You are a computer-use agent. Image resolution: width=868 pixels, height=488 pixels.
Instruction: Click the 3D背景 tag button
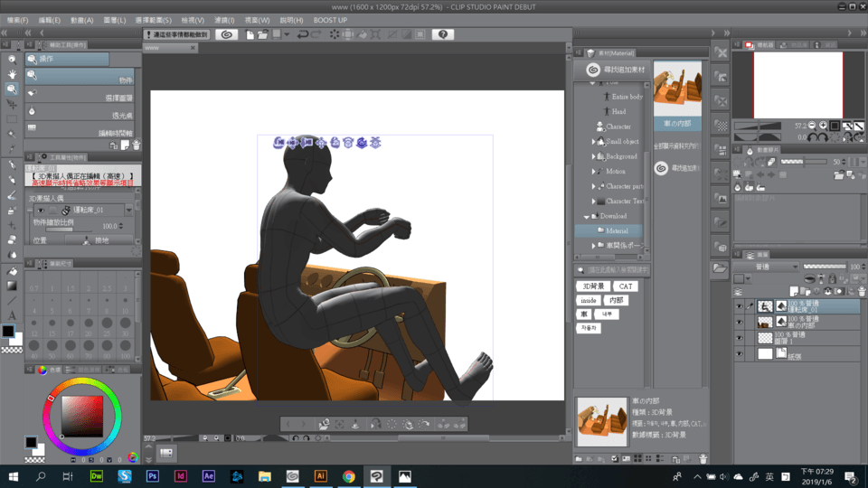pyautogui.click(x=593, y=286)
